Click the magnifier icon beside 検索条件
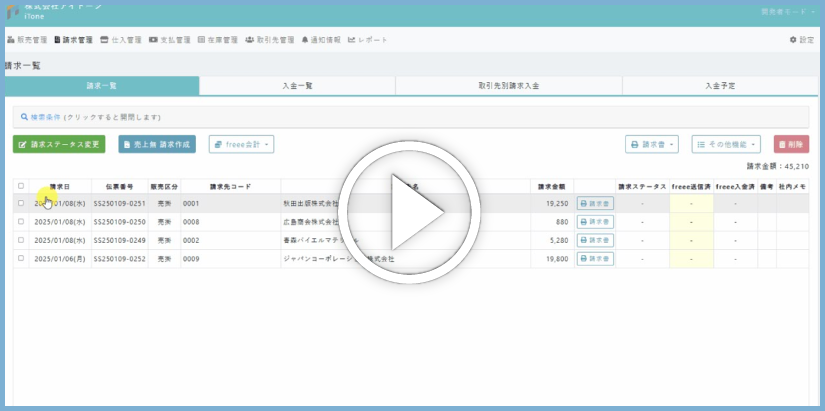This screenshot has height=411, width=825. 24,117
